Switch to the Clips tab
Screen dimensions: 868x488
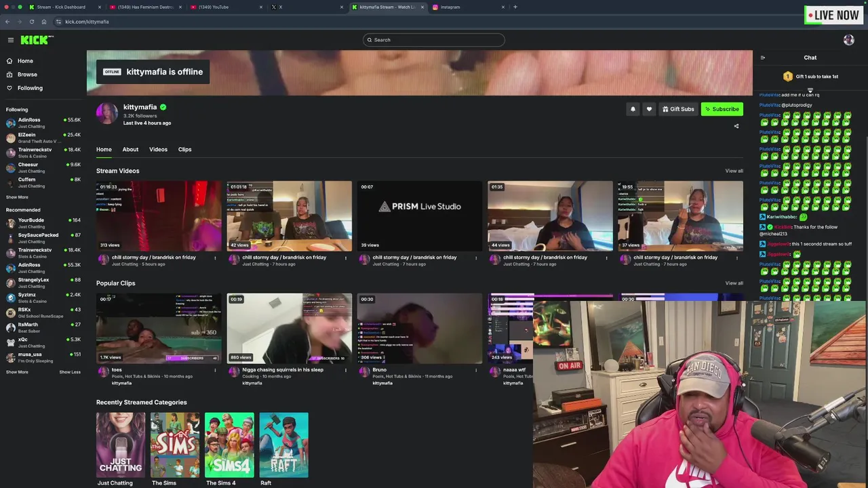(x=184, y=149)
